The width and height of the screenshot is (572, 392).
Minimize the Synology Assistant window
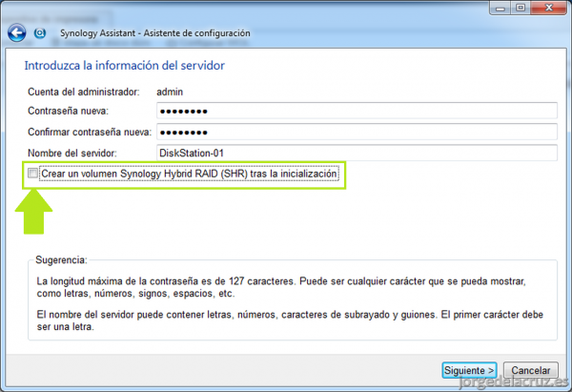coord(500,8)
